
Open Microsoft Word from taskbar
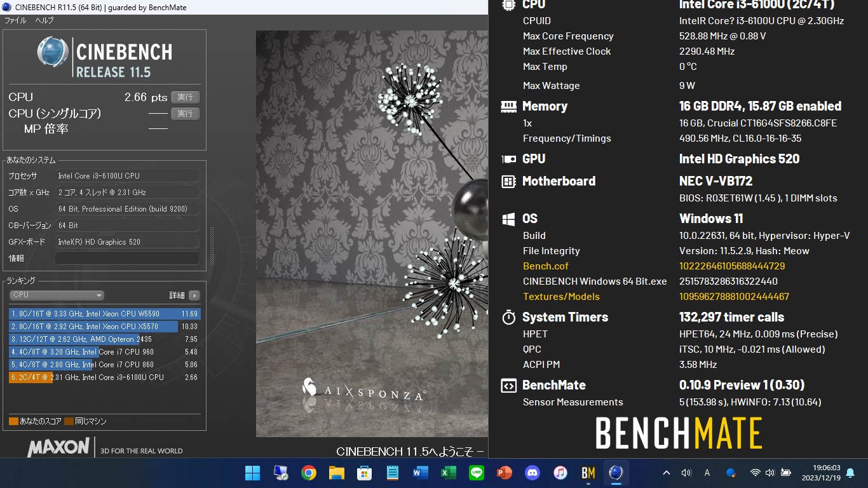(421, 473)
